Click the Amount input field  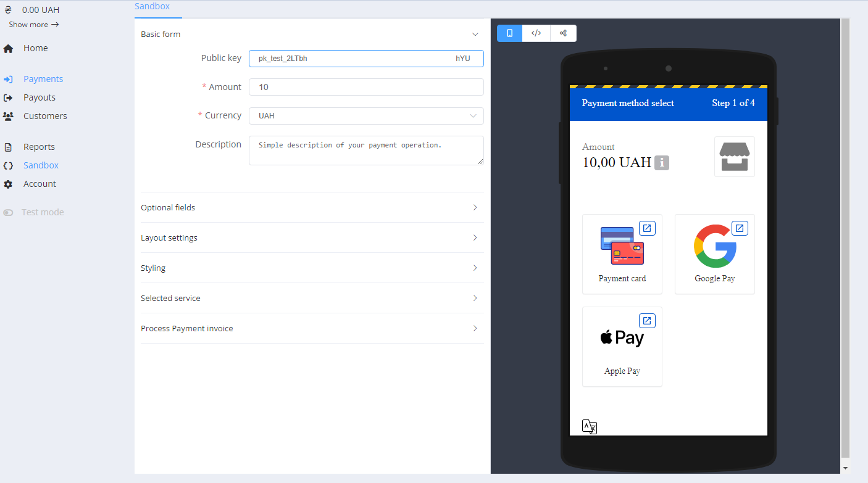coord(366,87)
